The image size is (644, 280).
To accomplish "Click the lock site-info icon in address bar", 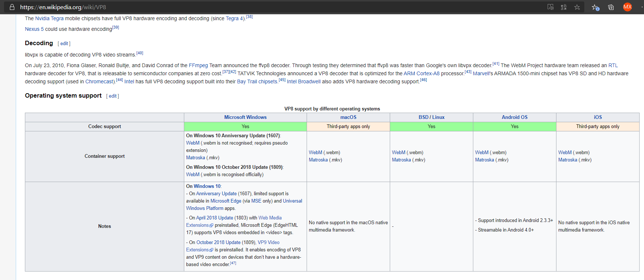I will pyautogui.click(x=12, y=7).
